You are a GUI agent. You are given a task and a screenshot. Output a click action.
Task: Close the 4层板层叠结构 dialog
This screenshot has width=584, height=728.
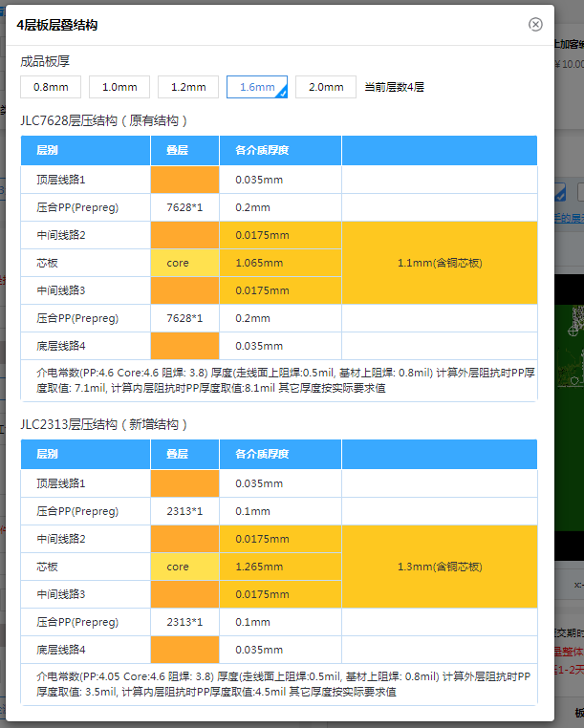[x=535, y=25]
